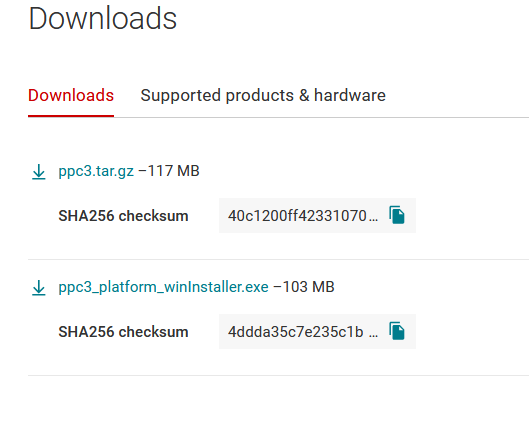Viewport: 529px width, 424px height.
Task: Click SHA256 checksum label under ppc3.tar.gz
Action: click(123, 216)
